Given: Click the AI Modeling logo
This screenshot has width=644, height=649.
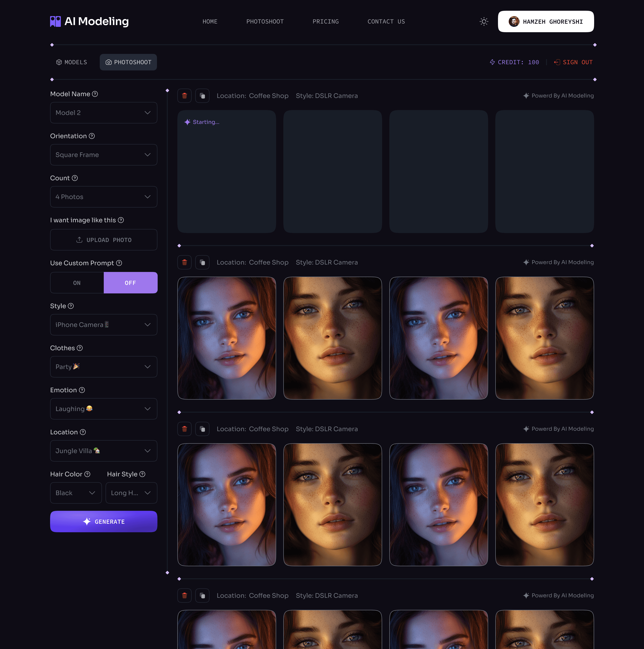Looking at the screenshot, I should coord(89,21).
